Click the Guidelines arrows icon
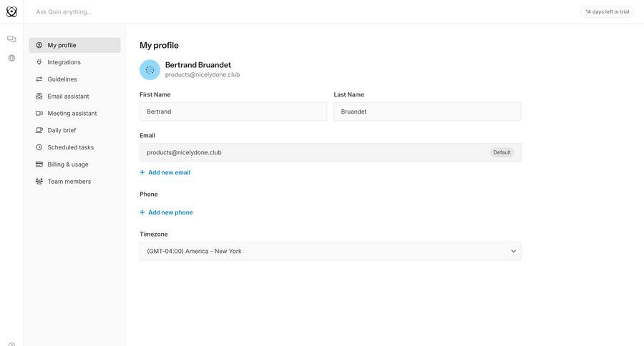Image resolution: width=644 pixels, height=346 pixels. (x=39, y=79)
